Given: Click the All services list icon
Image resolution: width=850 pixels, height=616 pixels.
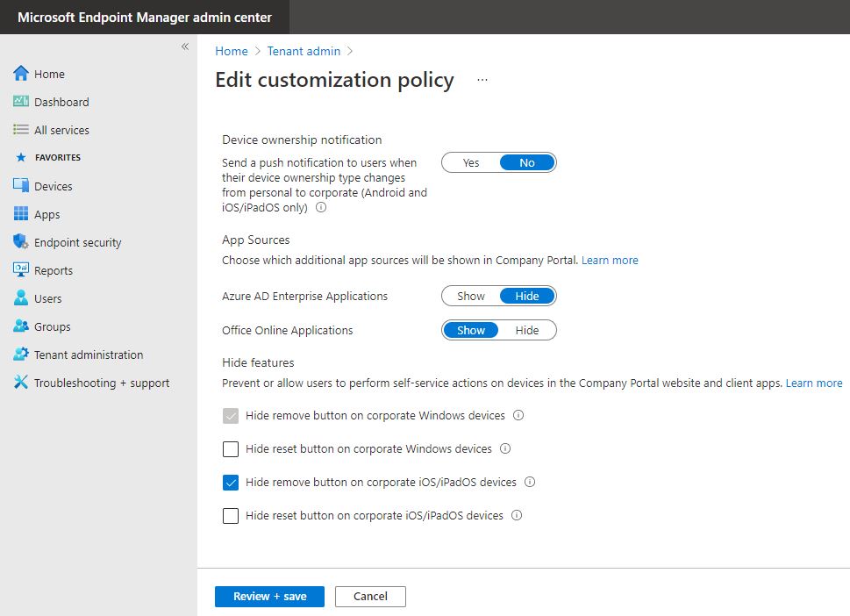Looking at the screenshot, I should (x=20, y=130).
